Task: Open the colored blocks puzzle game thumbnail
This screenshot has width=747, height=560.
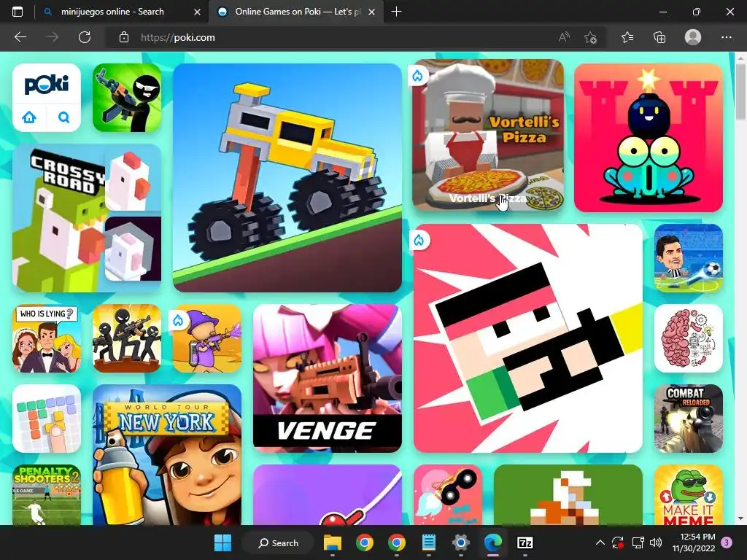Action: 47,419
